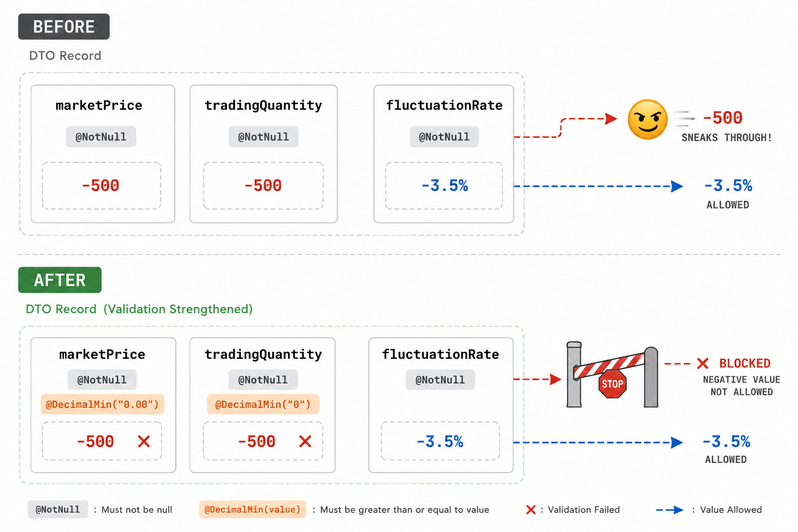Click the @DecimalMin(value) legend tag
Viewport: 798px width, 532px height.
(x=252, y=510)
